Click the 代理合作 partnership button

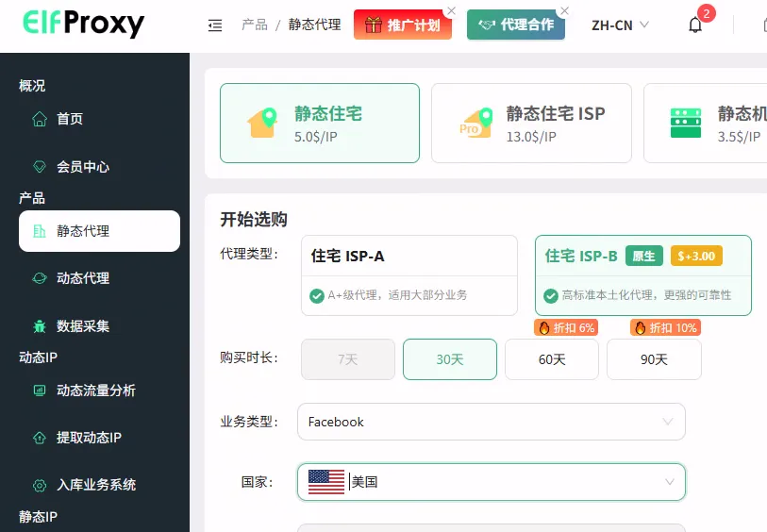(516, 25)
